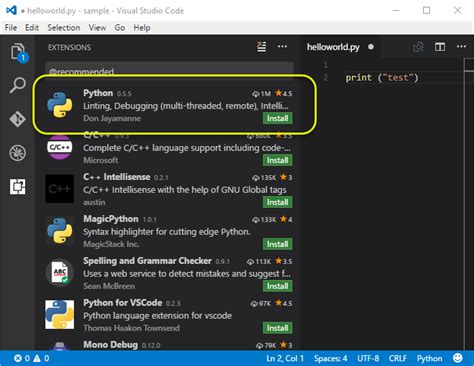The height and width of the screenshot is (366, 474).
Task: Click the @recommended extensions search box
Action: tap(169, 71)
